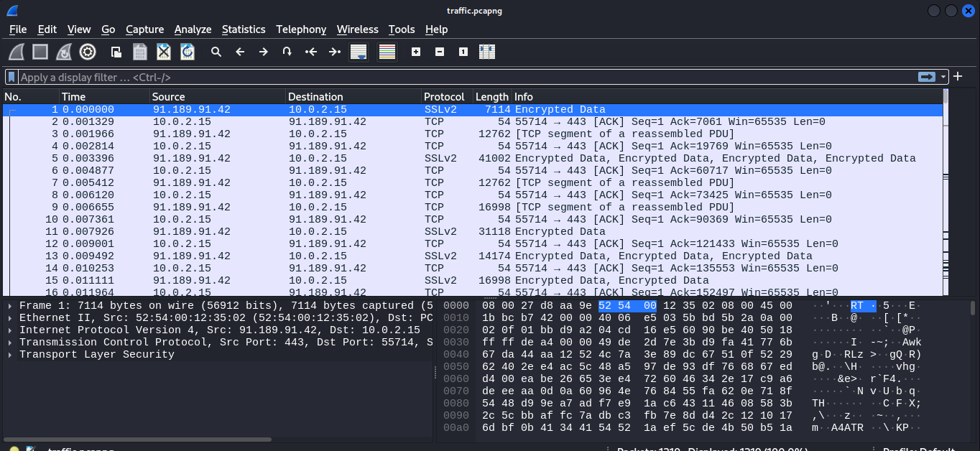Click the stop capture icon
Screen dimensions: 980x451
click(40, 51)
